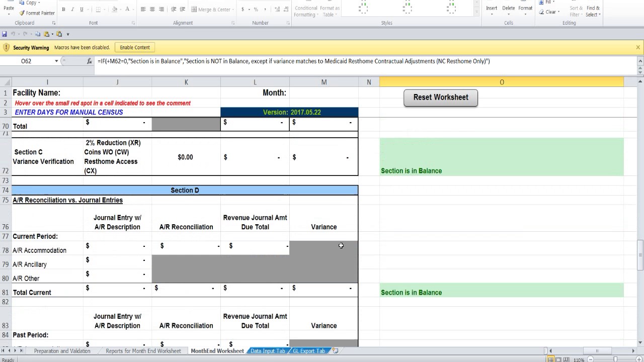The image size is (644, 362).
Task: Click Enable Content button
Action: 135,47
